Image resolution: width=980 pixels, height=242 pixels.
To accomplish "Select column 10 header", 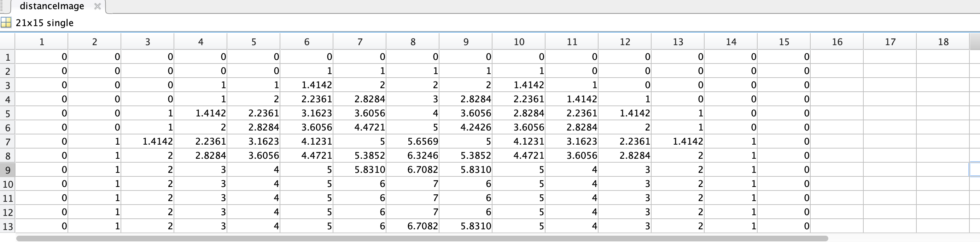I will pos(519,41).
